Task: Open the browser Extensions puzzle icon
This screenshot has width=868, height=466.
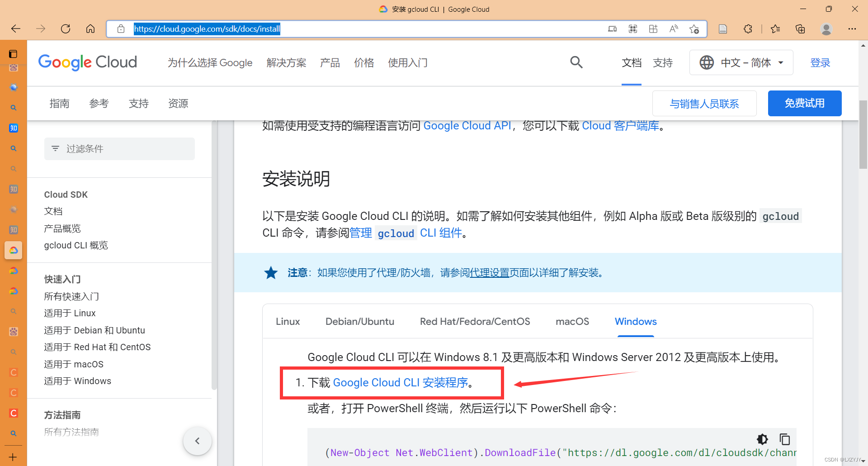Action: click(748, 29)
